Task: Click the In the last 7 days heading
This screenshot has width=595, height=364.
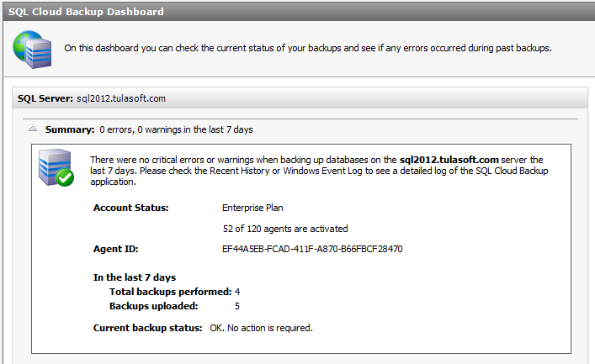Action: pyautogui.click(x=135, y=277)
